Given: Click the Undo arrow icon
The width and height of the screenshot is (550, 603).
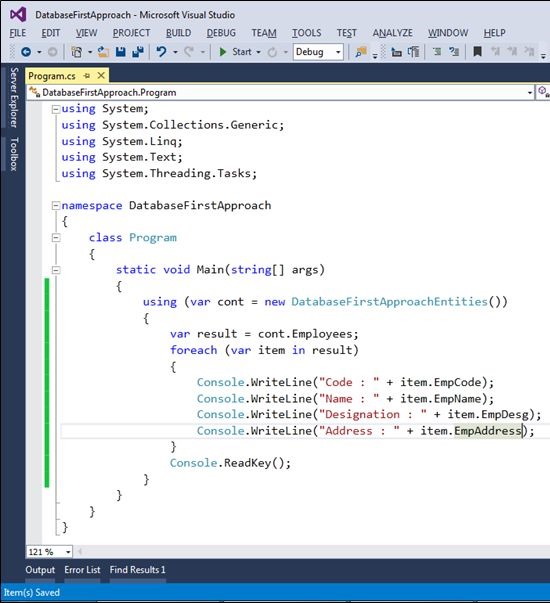Looking at the screenshot, I should click(x=162, y=52).
